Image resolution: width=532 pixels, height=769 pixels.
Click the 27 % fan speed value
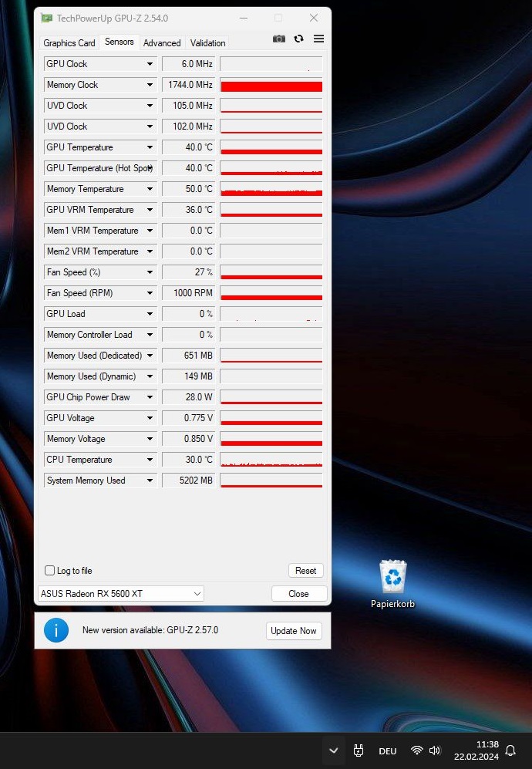pos(189,272)
